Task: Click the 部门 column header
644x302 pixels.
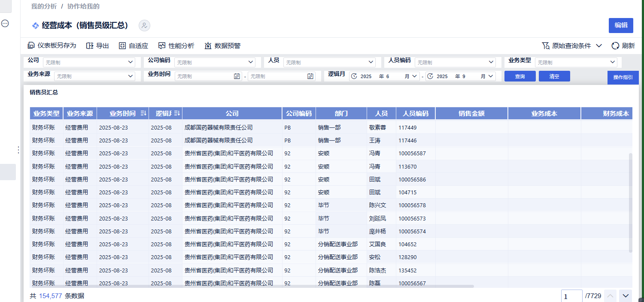Action: 341,113
